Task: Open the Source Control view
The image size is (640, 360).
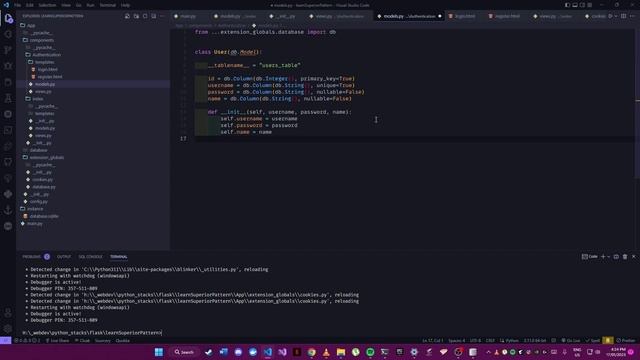Action: point(8,50)
